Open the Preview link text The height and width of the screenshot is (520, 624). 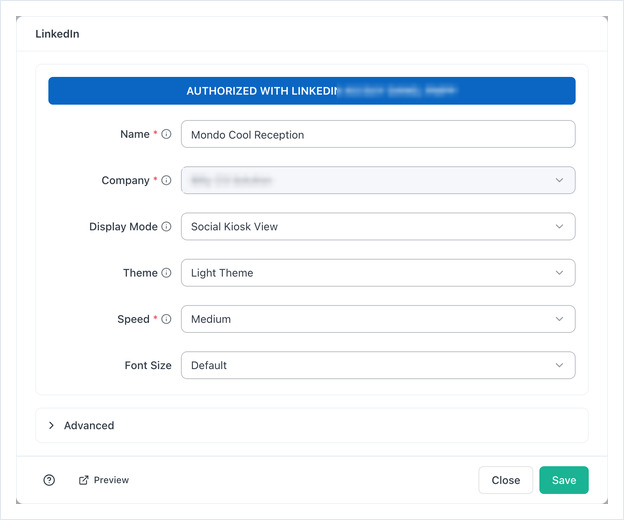(x=111, y=480)
